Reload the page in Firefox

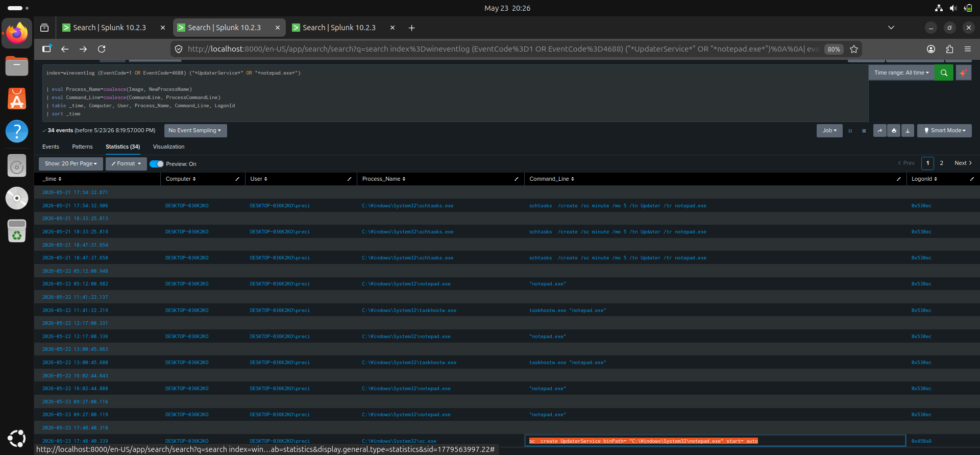[x=102, y=49]
